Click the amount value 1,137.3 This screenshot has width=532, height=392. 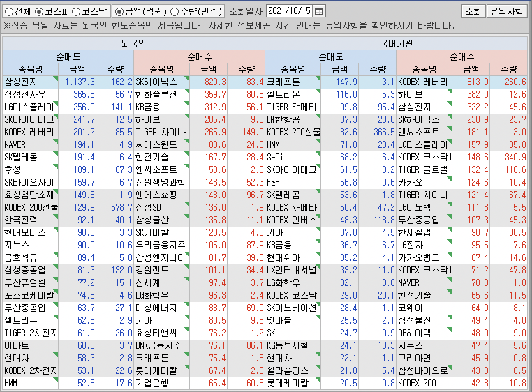pos(80,82)
